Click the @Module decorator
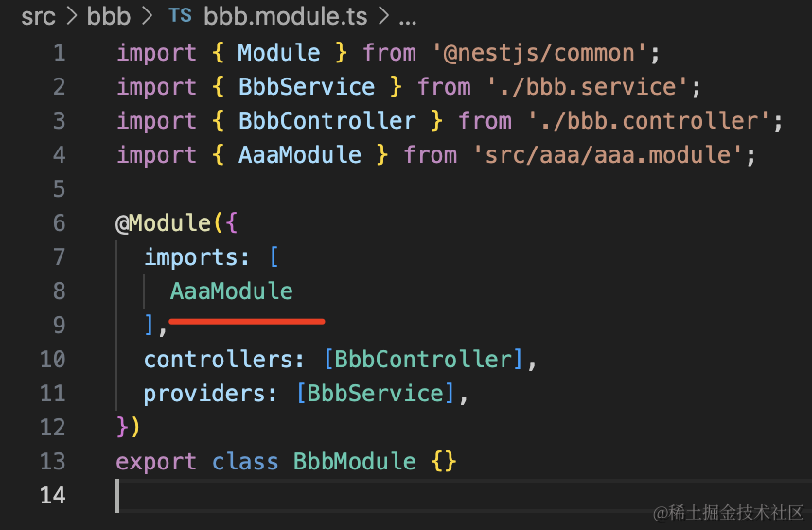 coord(163,223)
